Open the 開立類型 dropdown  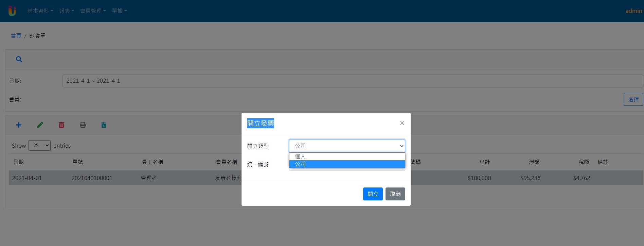pos(347,146)
